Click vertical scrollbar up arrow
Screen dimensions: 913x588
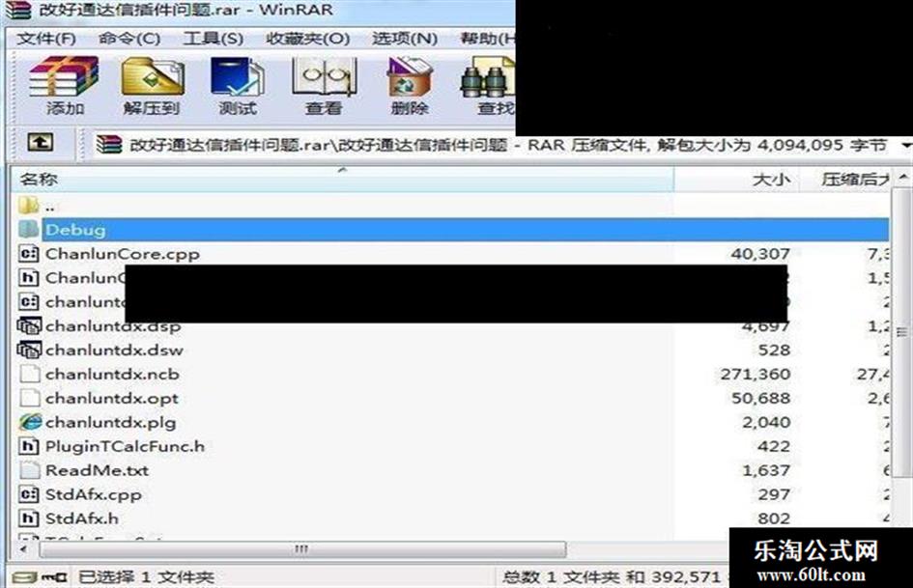[902, 177]
